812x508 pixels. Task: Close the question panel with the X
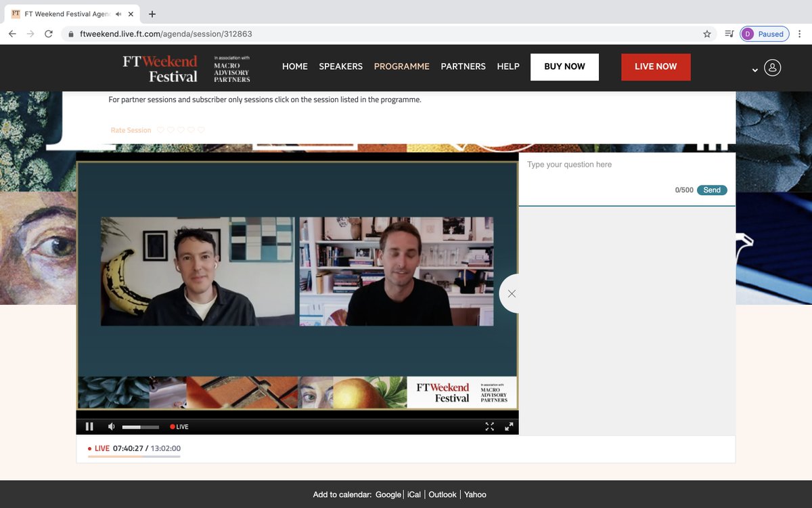click(x=512, y=293)
